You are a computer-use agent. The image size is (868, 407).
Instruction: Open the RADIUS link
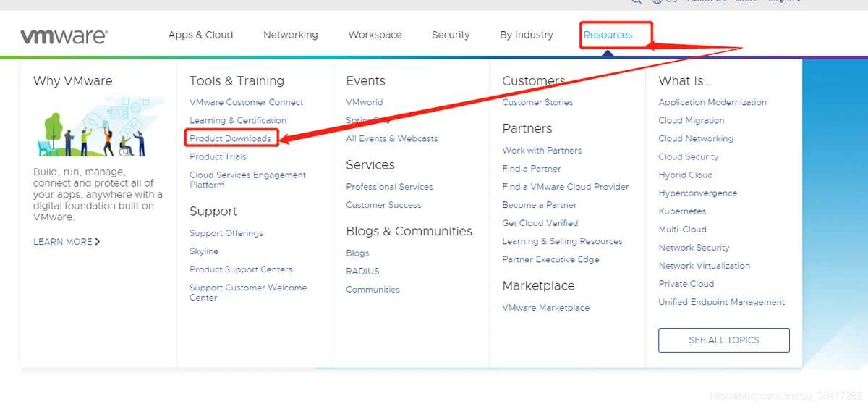[362, 272]
